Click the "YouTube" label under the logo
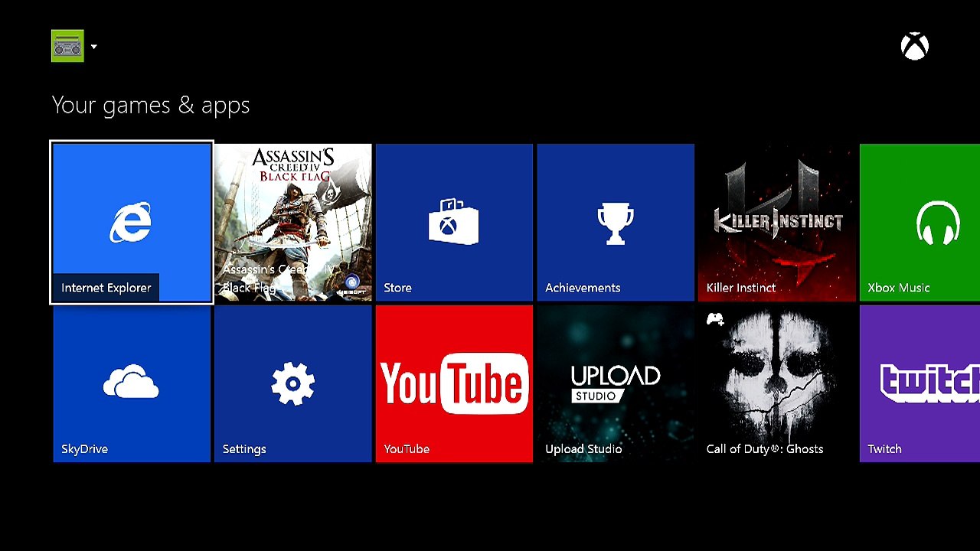The image size is (980, 551). coord(407,449)
